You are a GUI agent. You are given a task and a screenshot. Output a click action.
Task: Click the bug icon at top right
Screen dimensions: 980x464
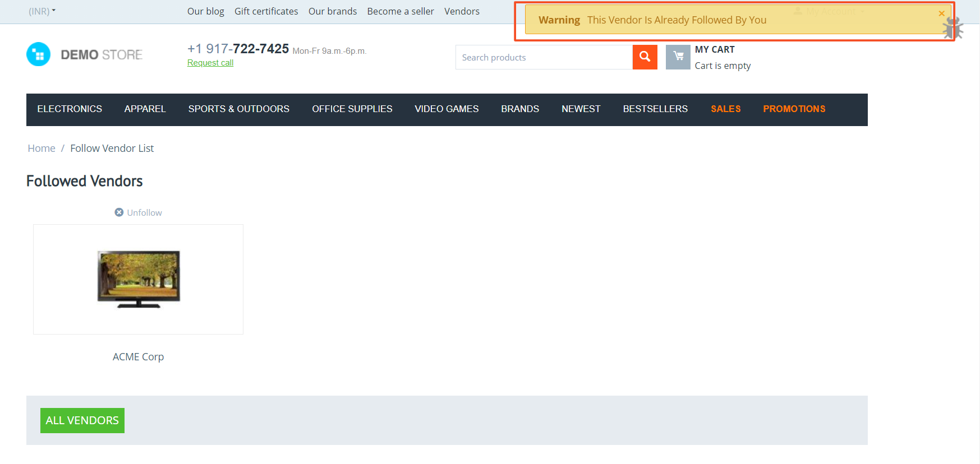point(953,28)
